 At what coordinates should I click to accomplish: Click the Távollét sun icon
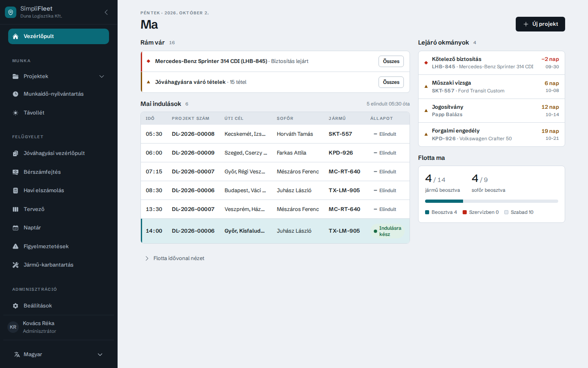16,113
